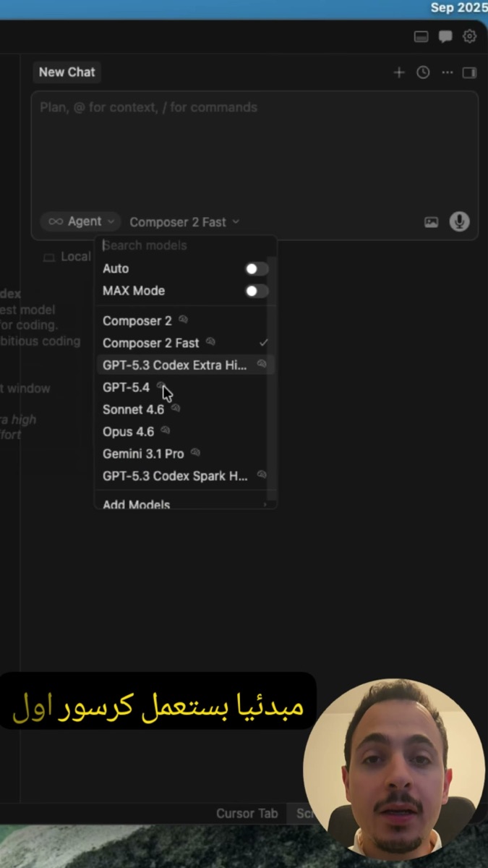Click the brain icon beside Opus 4.6
This screenshot has width=488, height=868.
166,431
